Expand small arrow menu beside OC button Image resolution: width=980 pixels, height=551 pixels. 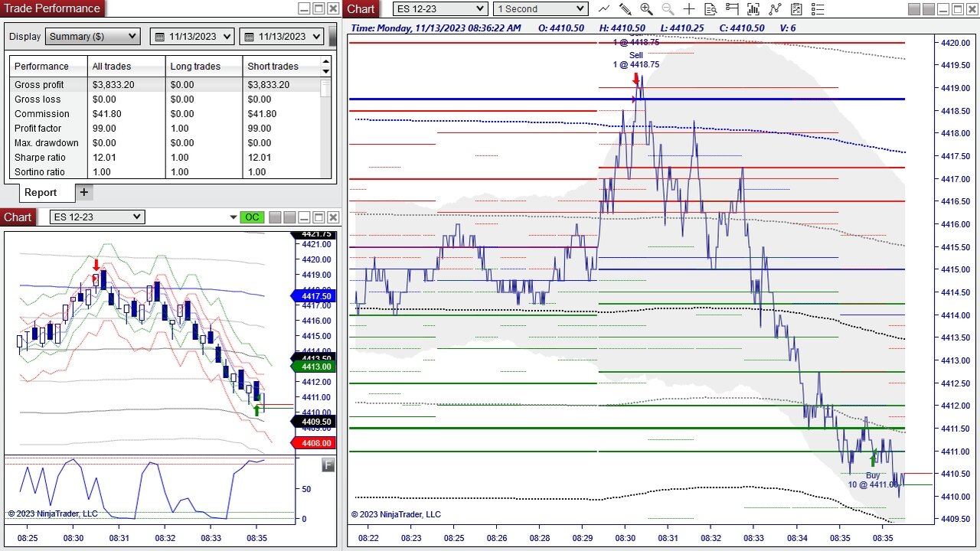coord(233,218)
